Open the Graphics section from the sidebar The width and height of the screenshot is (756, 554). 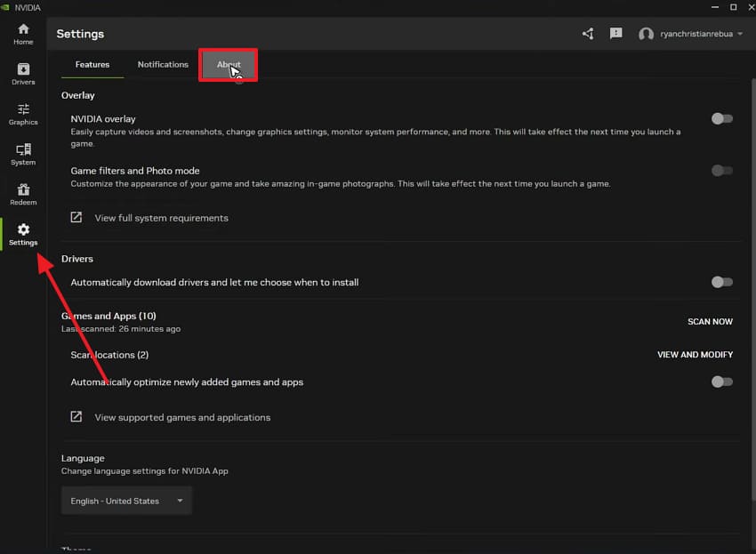[x=22, y=113]
